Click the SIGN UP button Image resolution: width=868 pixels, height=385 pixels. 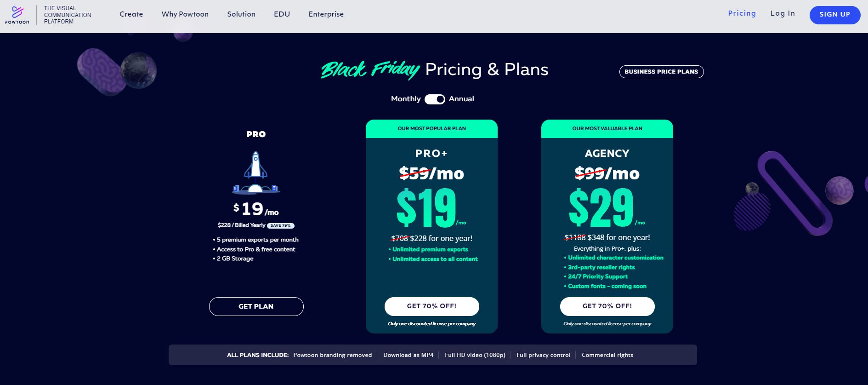(x=835, y=15)
